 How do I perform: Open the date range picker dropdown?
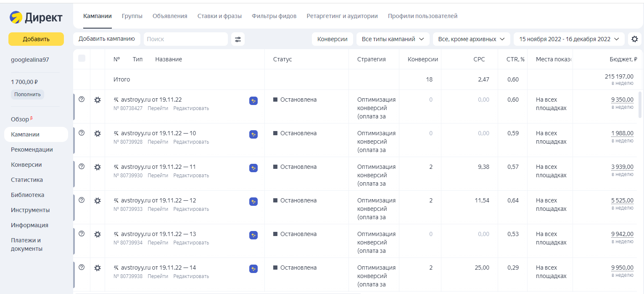click(569, 39)
